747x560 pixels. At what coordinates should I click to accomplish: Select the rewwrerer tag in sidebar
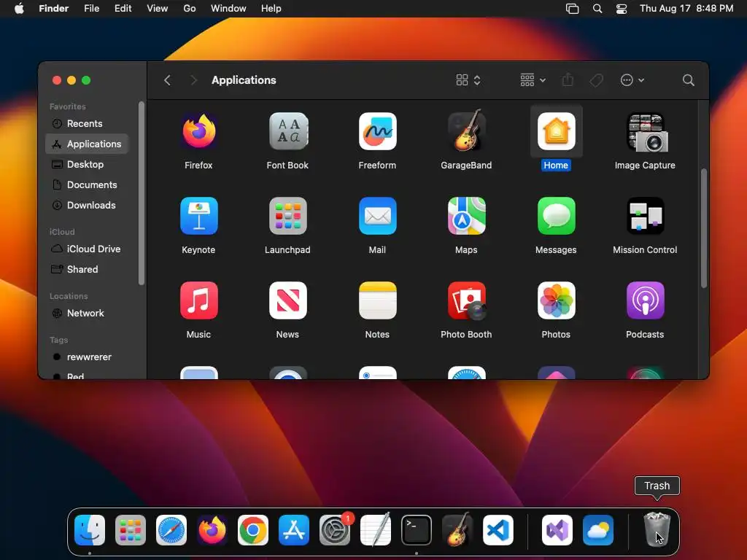click(87, 357)
